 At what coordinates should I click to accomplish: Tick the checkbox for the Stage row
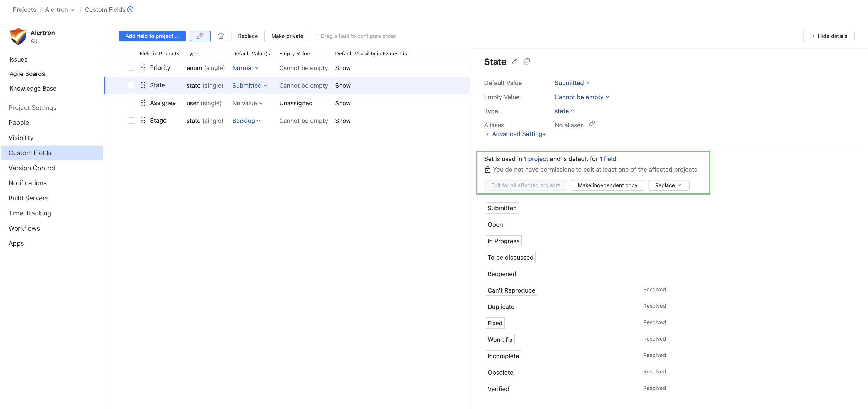click(x=131, y=120)
